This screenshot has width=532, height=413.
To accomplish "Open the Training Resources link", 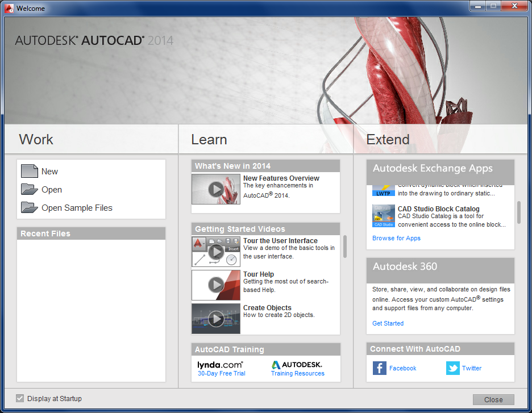I will (x=298, y=373).
